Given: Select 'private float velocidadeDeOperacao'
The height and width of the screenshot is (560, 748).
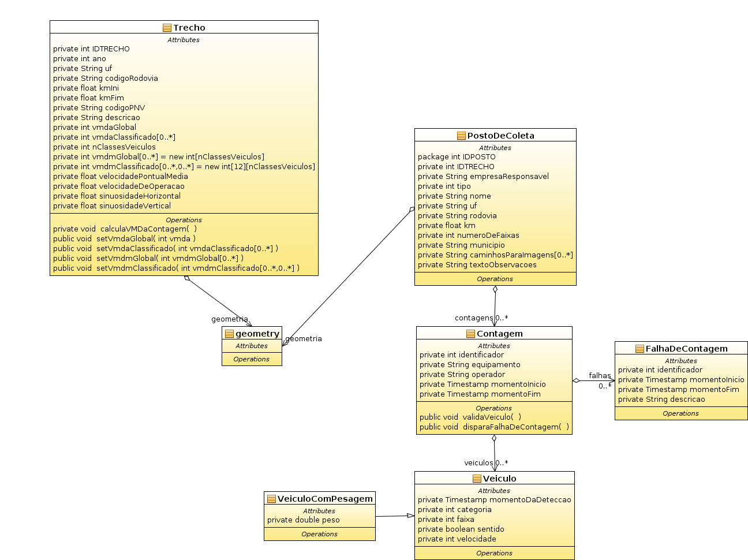Looking at the screenshot, I should (119, 186).
